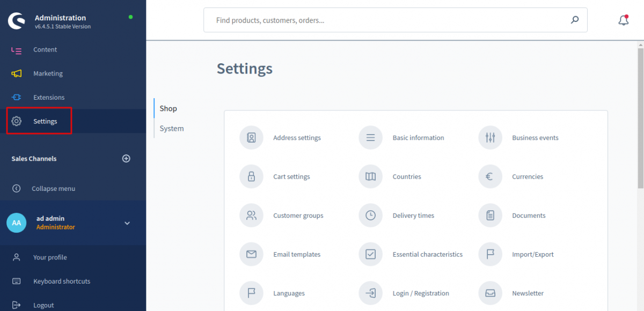
Task: Open Marketing in the sidebar
Action: tap(48, 73)
